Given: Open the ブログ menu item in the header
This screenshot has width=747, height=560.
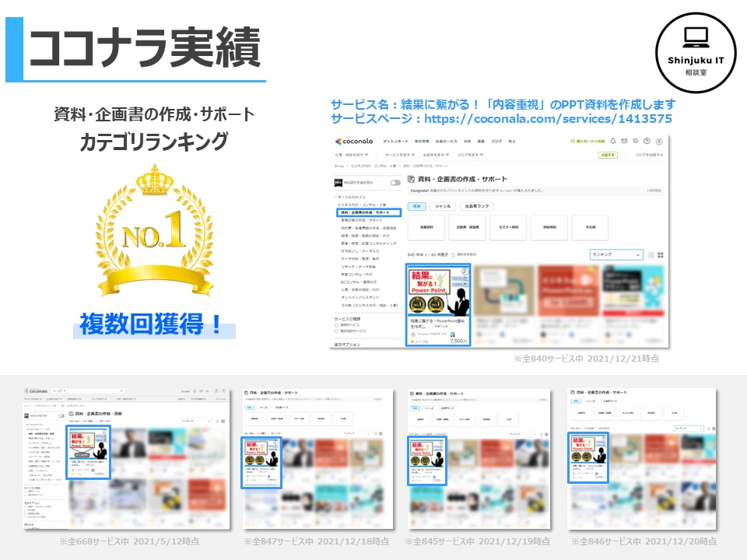Looking at the screenshot, I should click(496, 142).
